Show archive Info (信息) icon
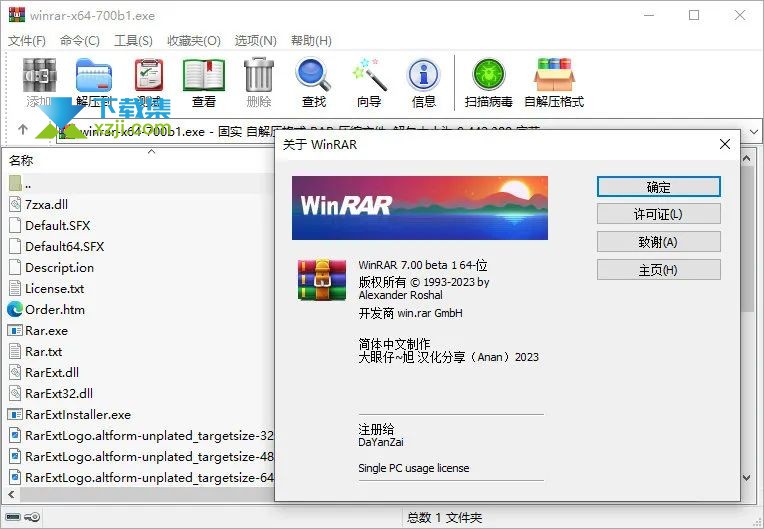The width and height of the screenshot is (764, 529). click(x=424, y=78)
